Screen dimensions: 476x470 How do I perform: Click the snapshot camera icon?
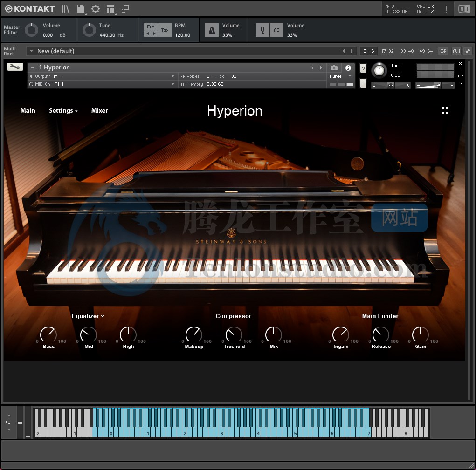334,68
